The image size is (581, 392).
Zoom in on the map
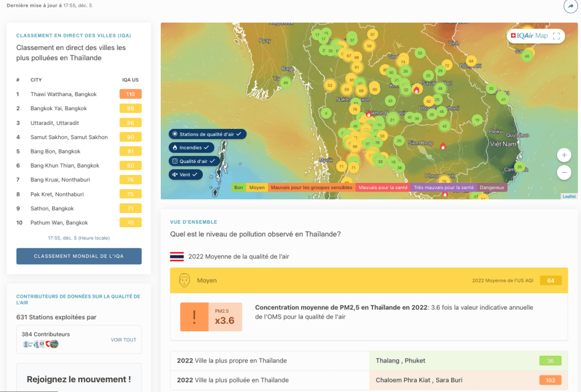564,155
